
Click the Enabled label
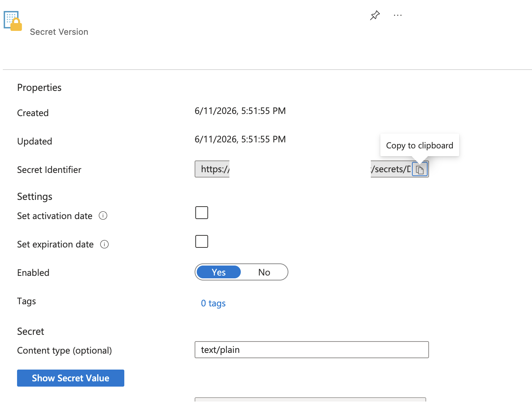tap(33, 273)
